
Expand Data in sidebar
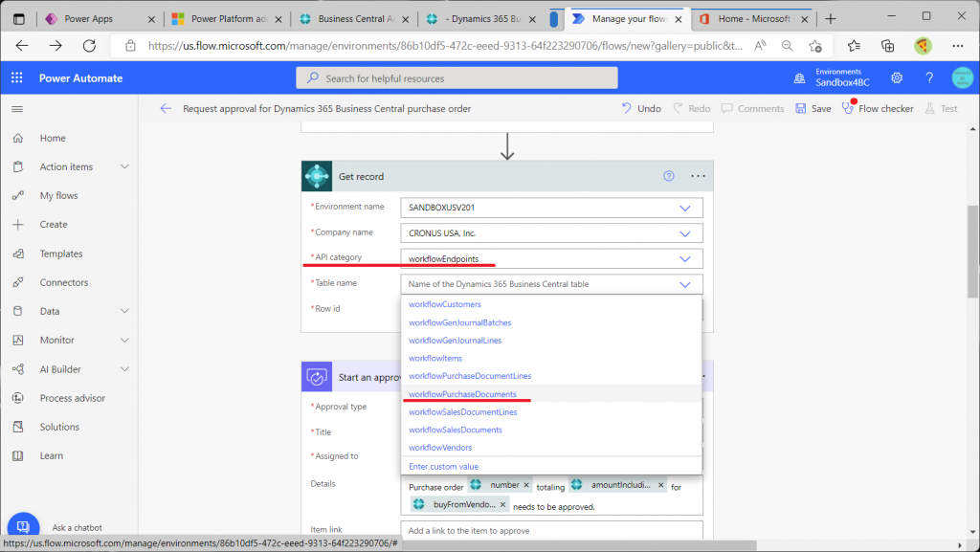[x=125, y=311]
